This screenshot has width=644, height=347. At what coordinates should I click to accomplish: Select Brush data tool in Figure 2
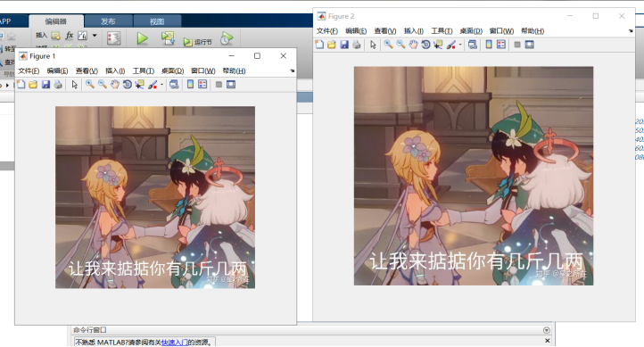[x=451, y=45]
